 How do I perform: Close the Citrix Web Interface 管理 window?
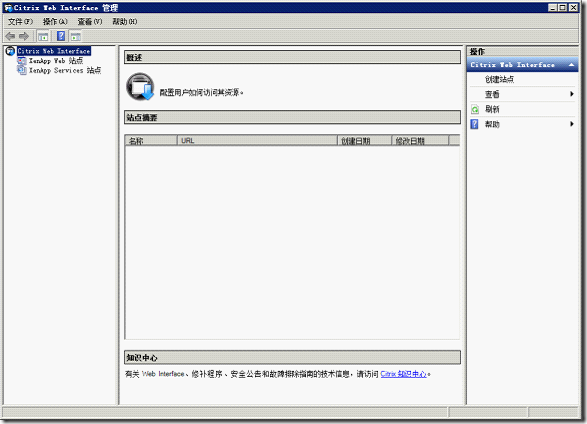coord(573,7)
